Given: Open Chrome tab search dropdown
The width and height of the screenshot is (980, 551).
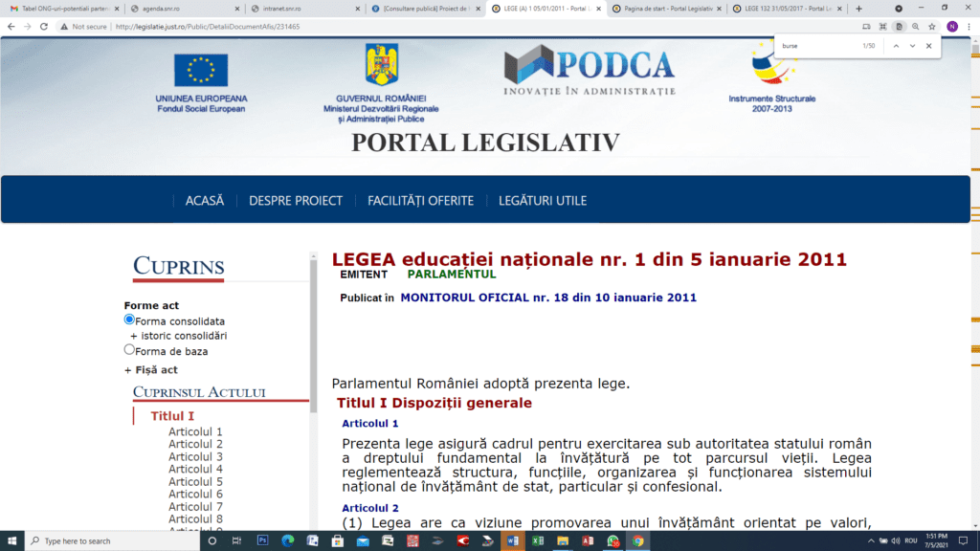Looking at the screenshot, I should coord(899,9).
